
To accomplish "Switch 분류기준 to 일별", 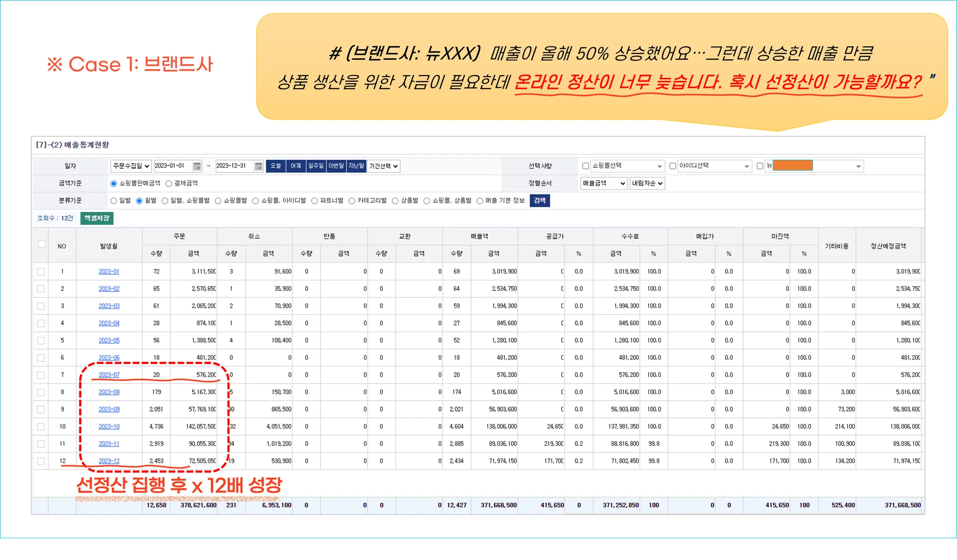I will pos(114,201).
